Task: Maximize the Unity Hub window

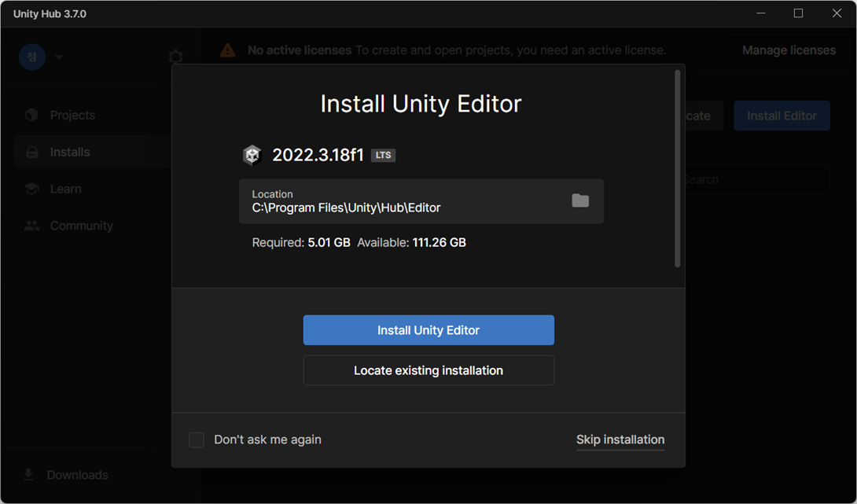Action: pyautogui.click(x=798, y=13)
